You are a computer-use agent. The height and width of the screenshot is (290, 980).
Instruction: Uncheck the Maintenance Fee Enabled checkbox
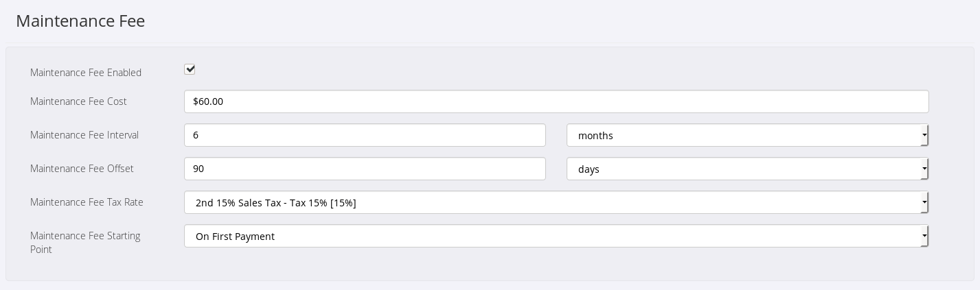[190, 69]
